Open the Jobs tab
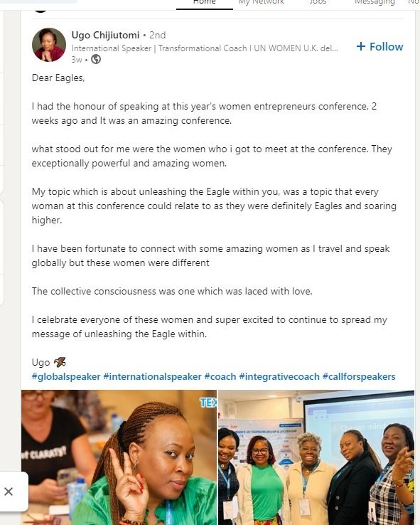 click(318, 2)
